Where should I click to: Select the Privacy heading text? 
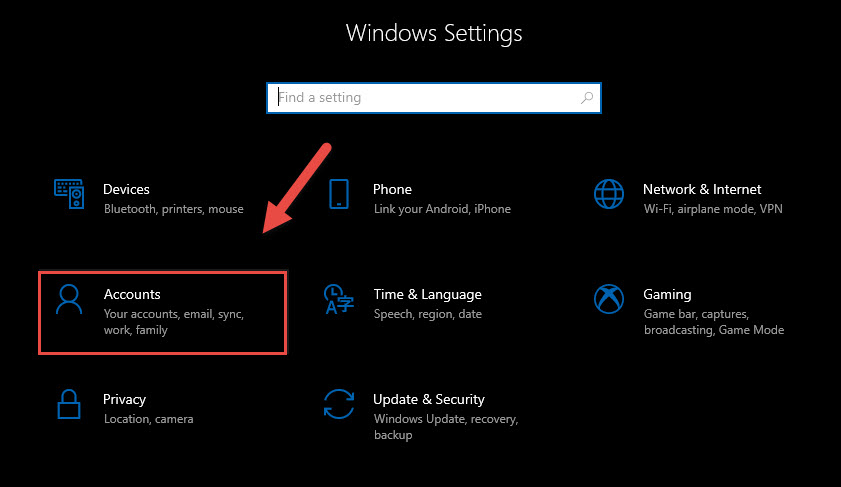[x=124, y=400]
